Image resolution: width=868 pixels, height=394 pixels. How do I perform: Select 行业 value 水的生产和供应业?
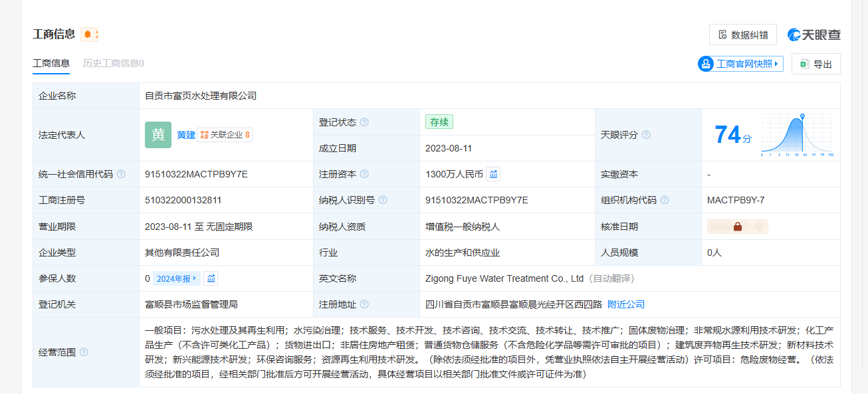(x=463, y=252)
